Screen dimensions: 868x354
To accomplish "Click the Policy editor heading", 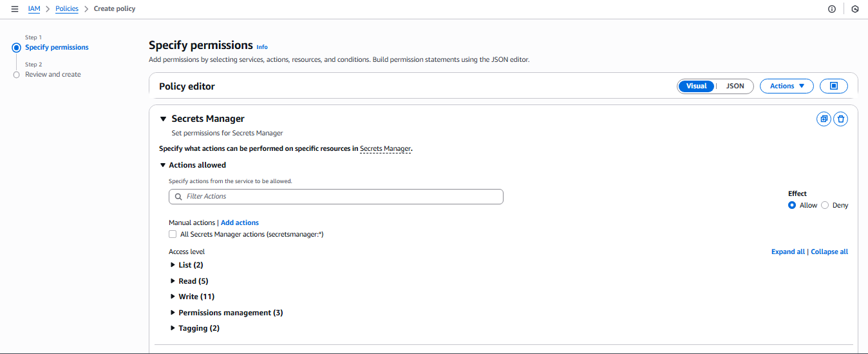I will point(187,86).
